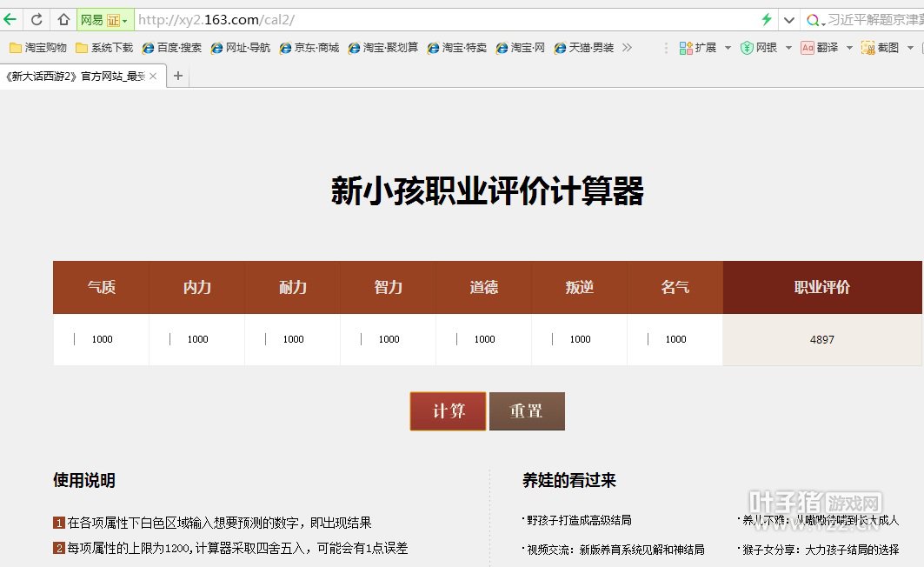Expand the address bar history dropdown
This screenshot has width=924, height=567.
click(x=789, y=19)
